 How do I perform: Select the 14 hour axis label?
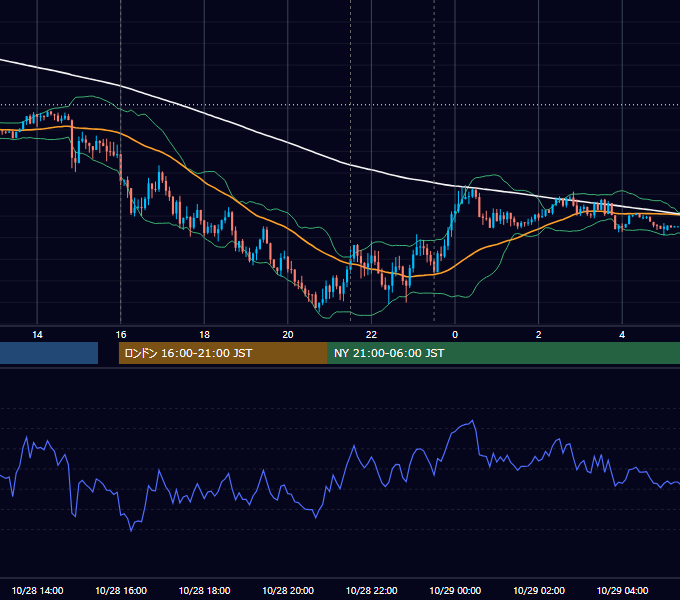click(37, 335)
